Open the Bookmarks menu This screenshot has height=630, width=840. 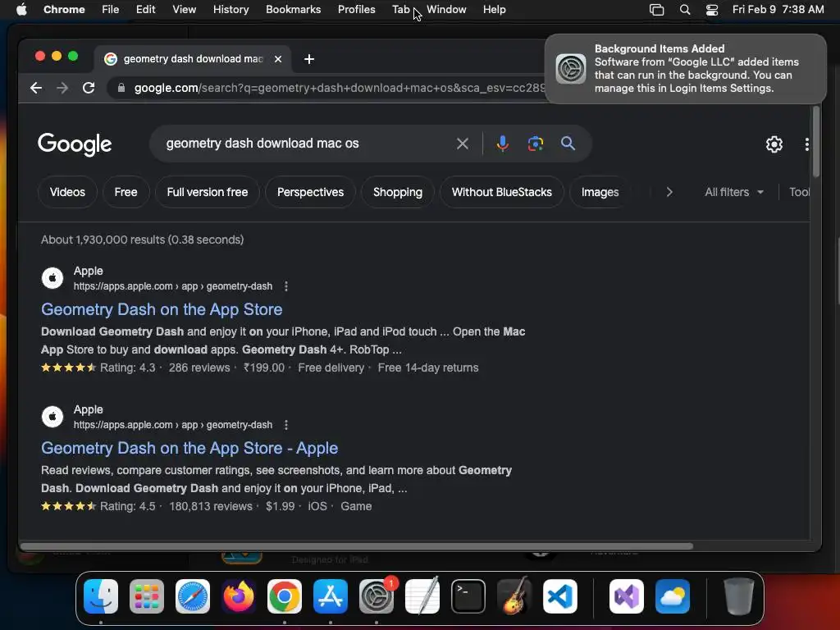(293, 10)
